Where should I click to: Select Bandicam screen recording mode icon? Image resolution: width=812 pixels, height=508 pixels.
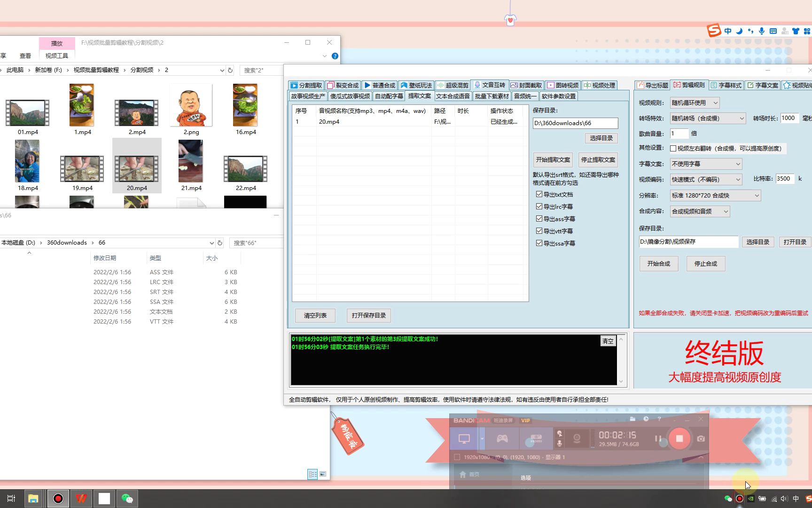coord(464,439)
